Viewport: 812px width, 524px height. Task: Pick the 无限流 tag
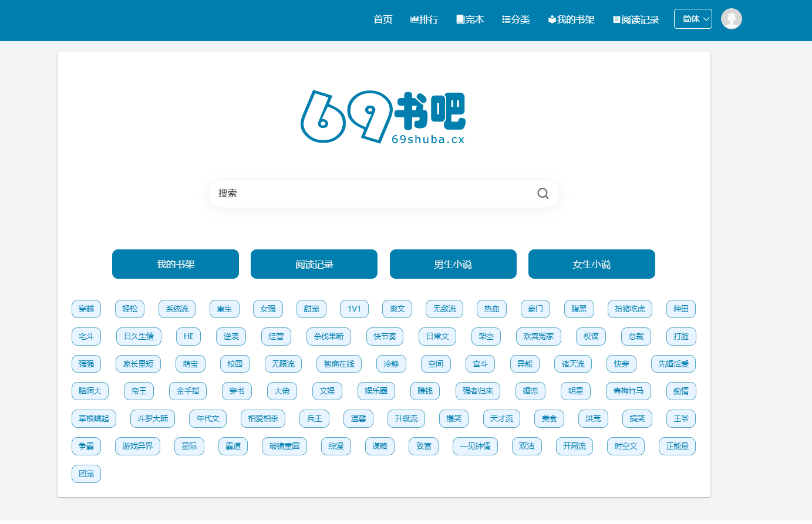(x=283, y=364)
